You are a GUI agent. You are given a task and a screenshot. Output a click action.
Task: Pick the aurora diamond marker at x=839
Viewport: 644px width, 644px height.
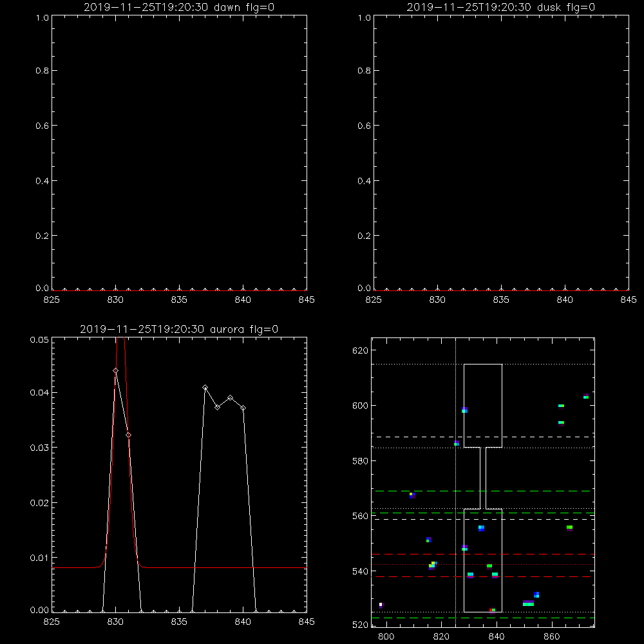tap(231, 397)
